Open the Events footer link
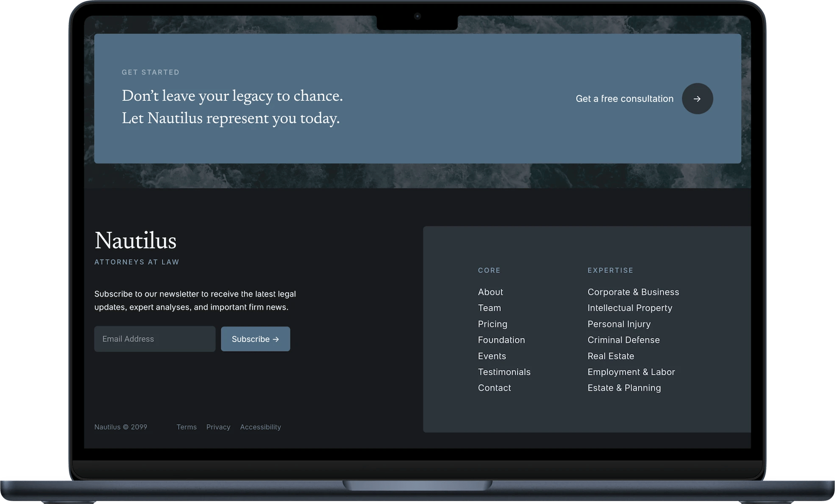The height and width of the screenshot is (504, 835). point(492,356)
